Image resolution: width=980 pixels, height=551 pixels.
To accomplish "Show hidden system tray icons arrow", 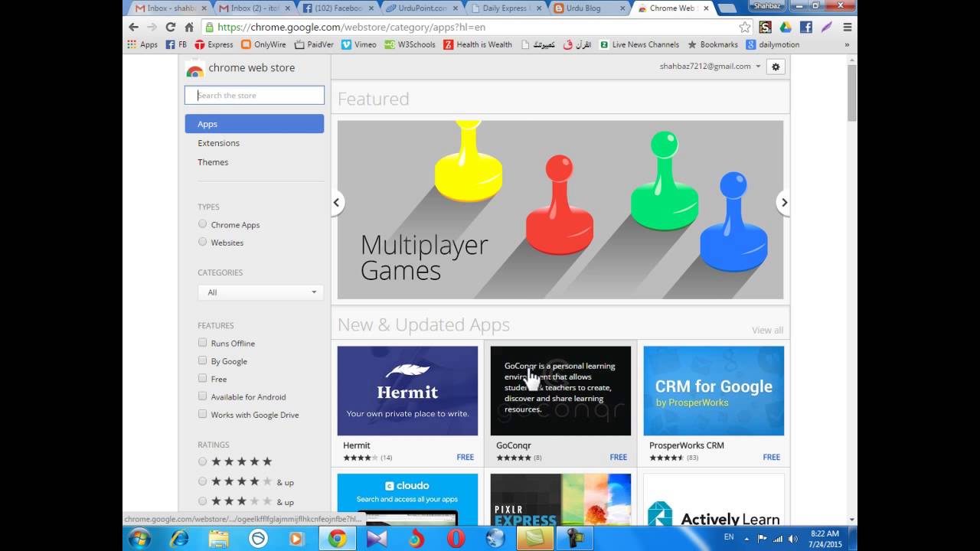I will tap(747, 539).
